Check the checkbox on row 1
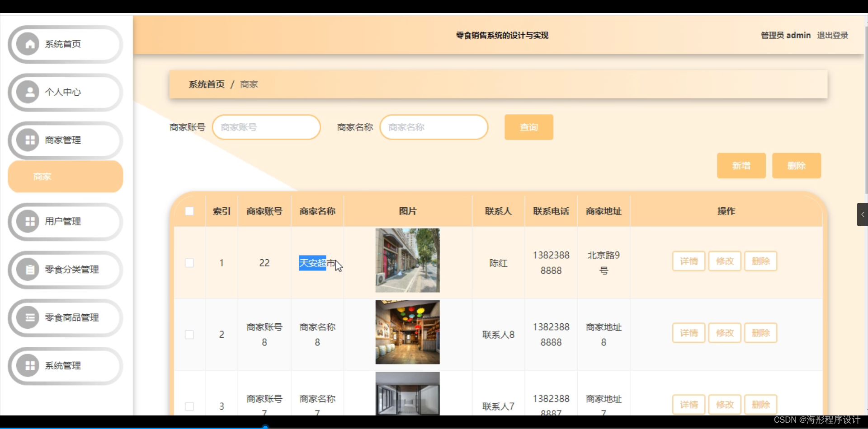Viewport: 868px width, 429px height. [x=189, y=262]
